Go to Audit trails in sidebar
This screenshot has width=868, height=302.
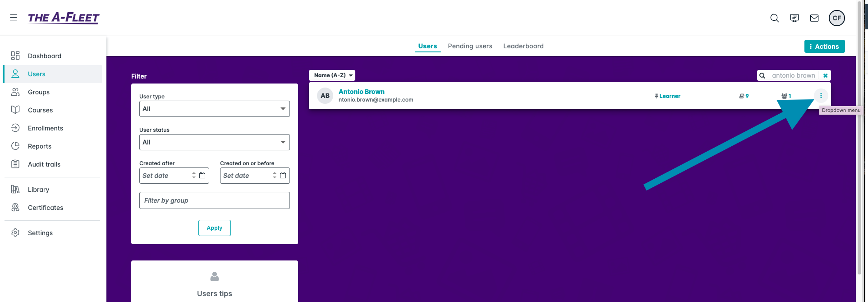coord(44,164)
